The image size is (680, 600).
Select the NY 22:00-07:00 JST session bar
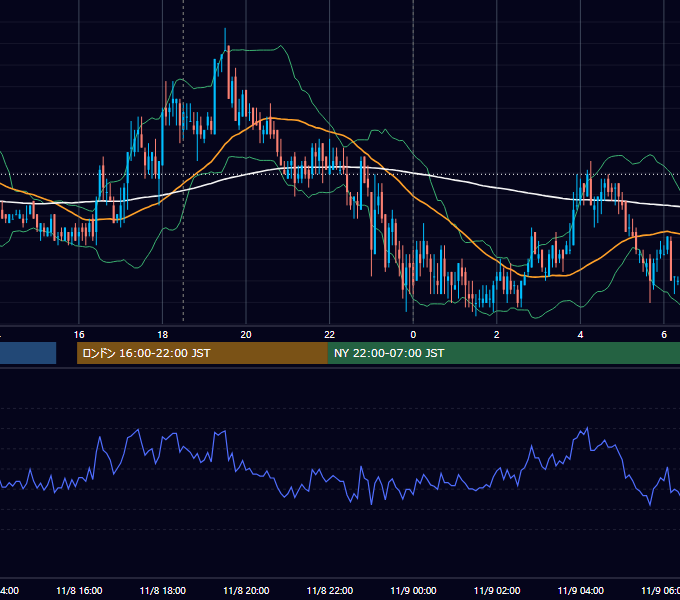[503, 353]
